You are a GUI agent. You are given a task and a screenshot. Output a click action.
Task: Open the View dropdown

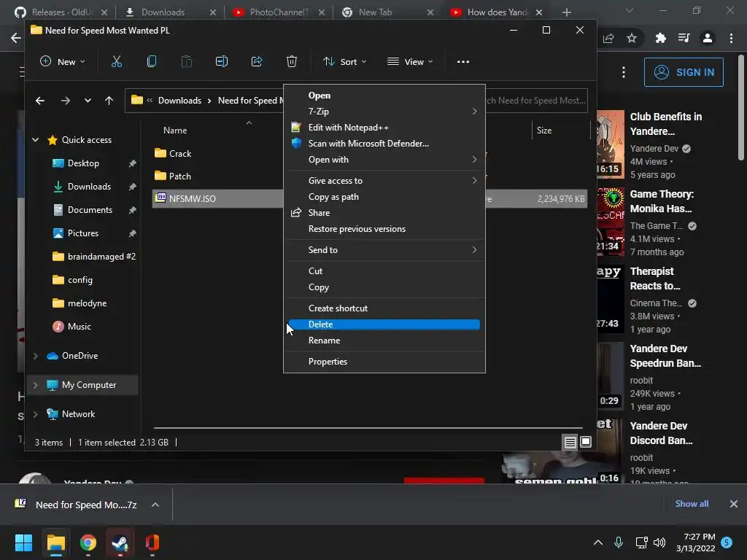pos(410,61)
